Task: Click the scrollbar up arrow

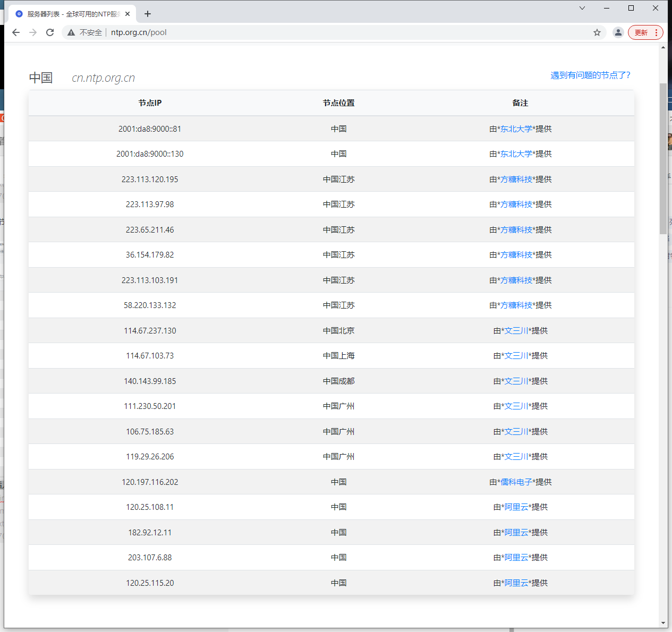Action: tap(663, 47)
